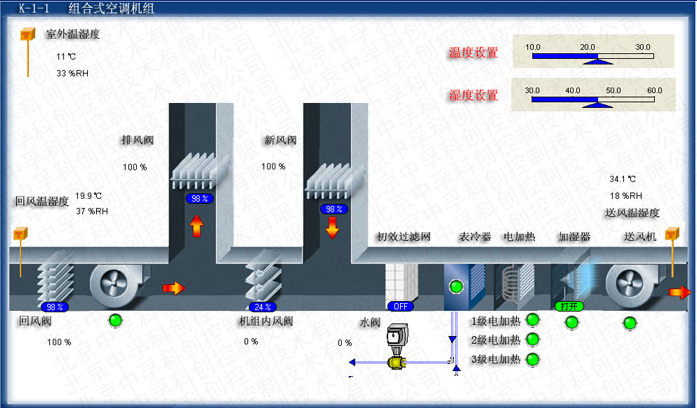
Task: Click the 24% internal return damper badge
Action: pos(261,306)
